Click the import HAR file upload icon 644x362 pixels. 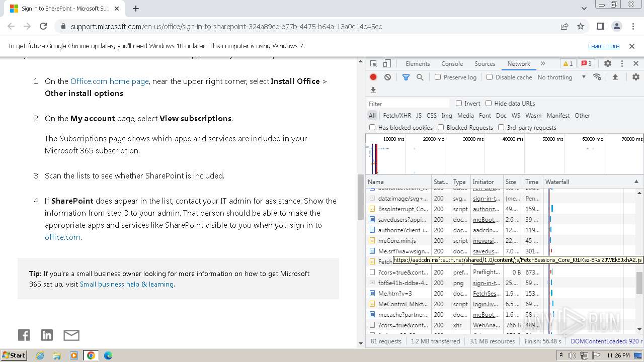click(615, 77)
